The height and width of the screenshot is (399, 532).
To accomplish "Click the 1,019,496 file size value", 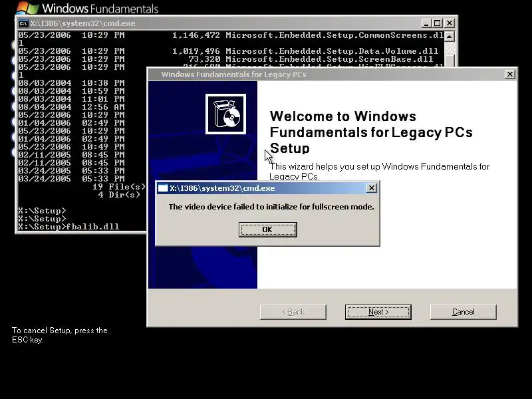I will (x=196, y=51).
